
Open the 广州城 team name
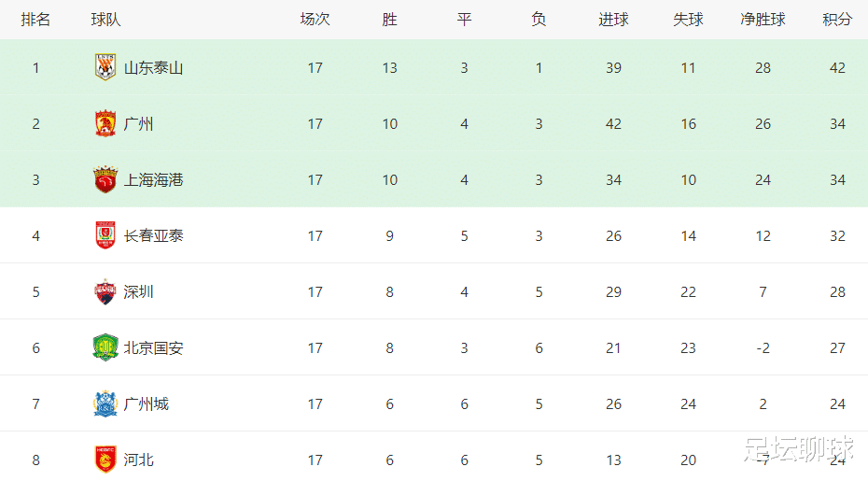(147, 404)
